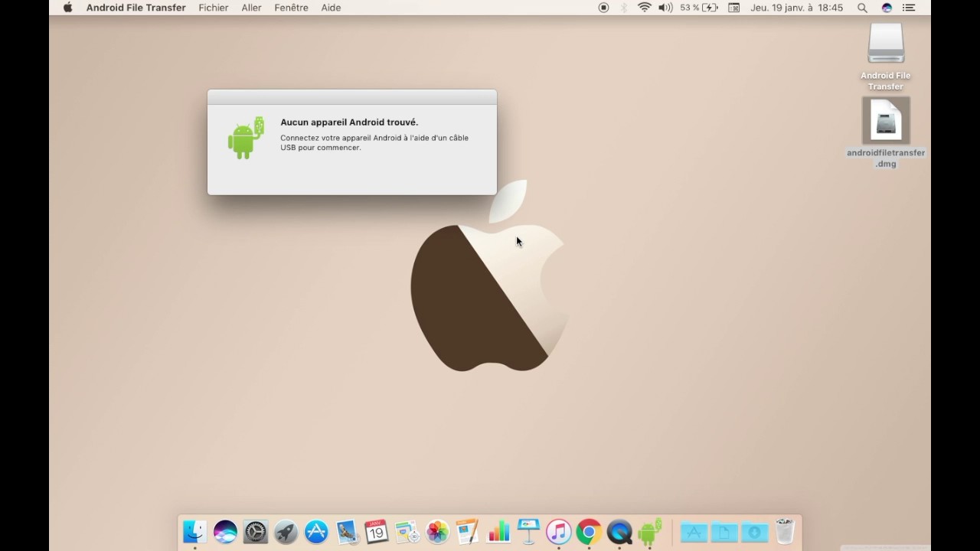Click the 'Connectez votre appareil Android' message
Viewport: 980px width, 551px height.
click(x=374, y=142)
